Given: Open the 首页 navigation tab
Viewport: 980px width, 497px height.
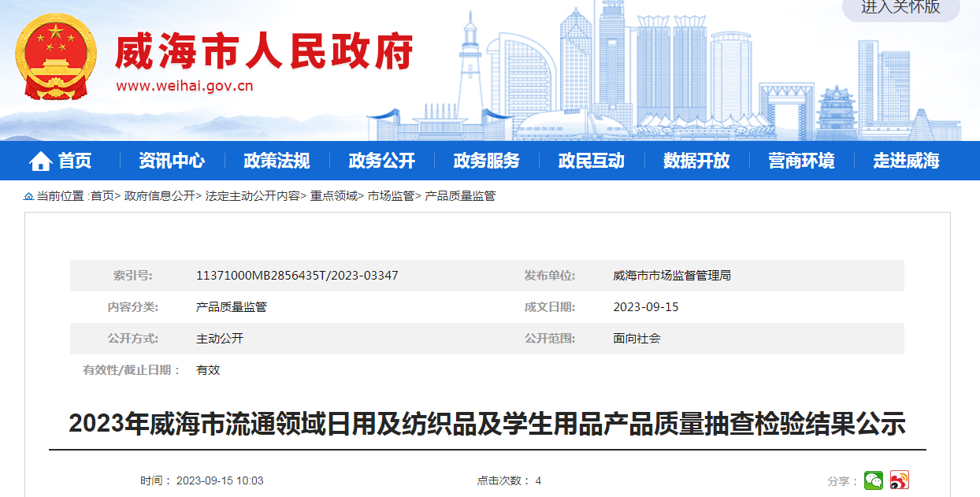Looking at the screenshot, I should pos(75,161).
